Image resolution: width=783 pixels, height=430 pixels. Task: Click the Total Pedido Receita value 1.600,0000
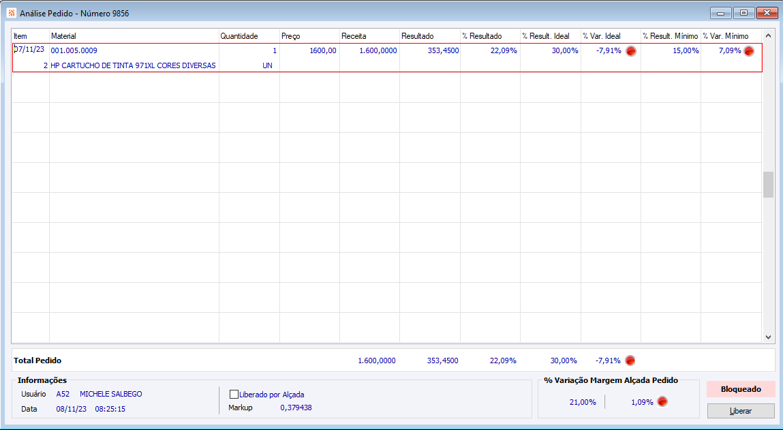[377, 360]
